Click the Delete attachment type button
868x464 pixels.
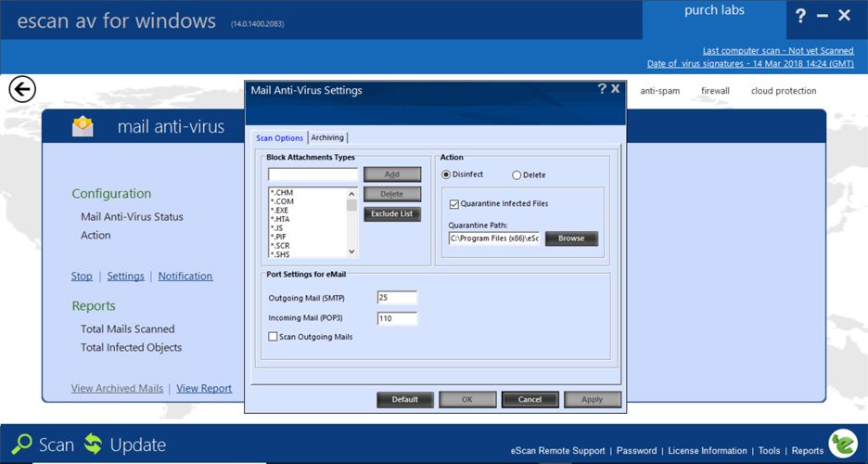click(392, 194)
